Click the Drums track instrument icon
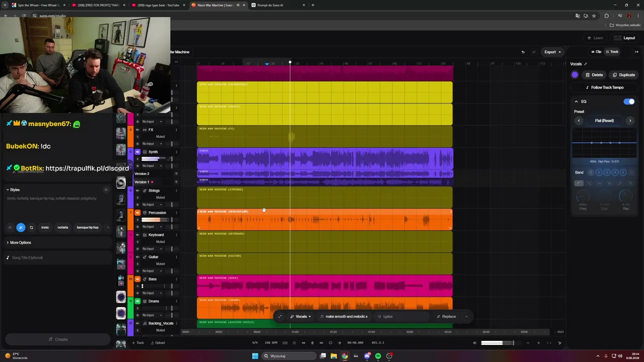Screen dimensions: 644x362 click(x=144, y=301)
